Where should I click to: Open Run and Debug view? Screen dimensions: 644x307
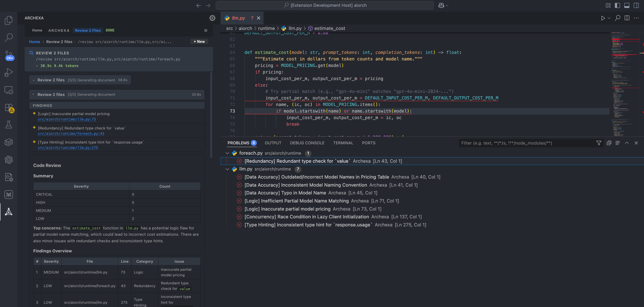click(x=9, y=73)
